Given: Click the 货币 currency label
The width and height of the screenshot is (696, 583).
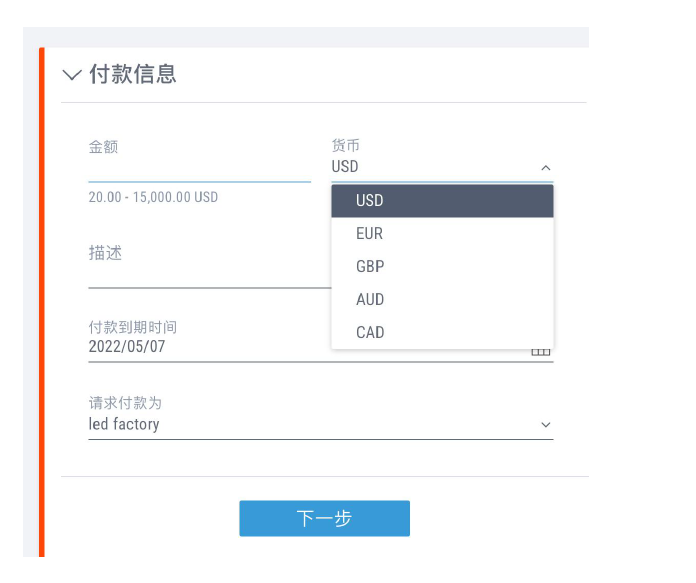Looking at the screenshot, I should pos(345,145).
